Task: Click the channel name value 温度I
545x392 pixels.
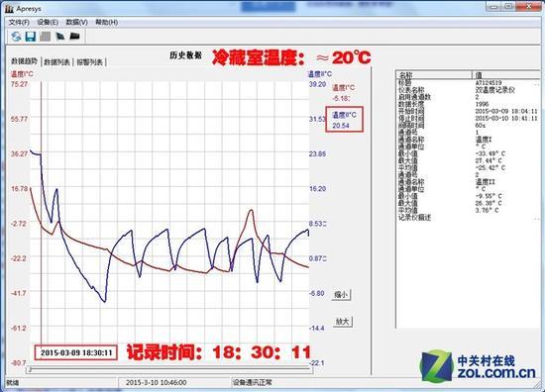Action: coord(484,140)
